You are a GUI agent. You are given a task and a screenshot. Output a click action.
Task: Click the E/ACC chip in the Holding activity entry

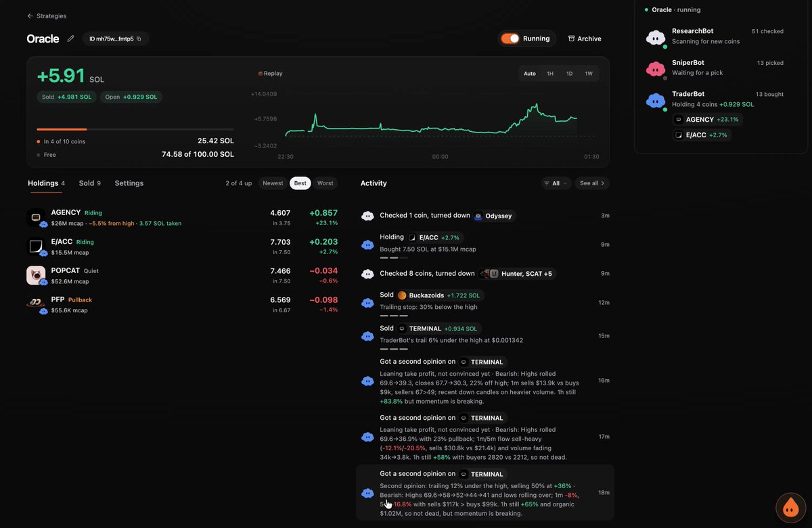pos(436,237)
